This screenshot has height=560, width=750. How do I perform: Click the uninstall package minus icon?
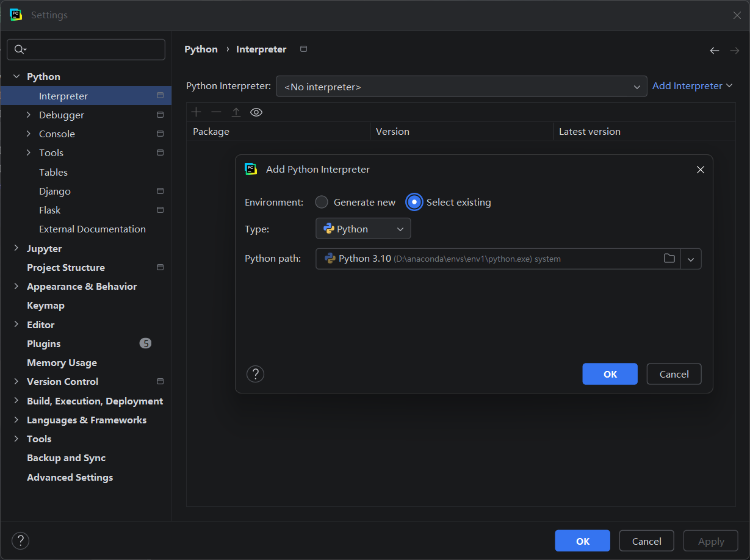[x=216, y=112]
